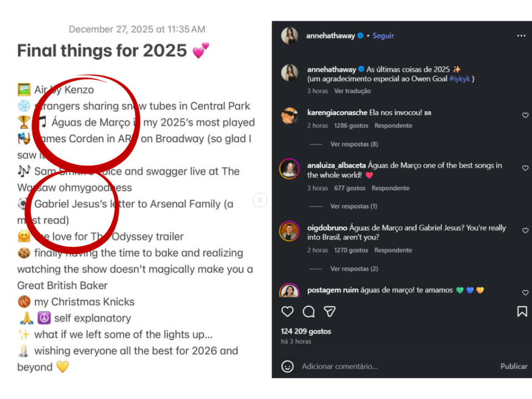Open the three-dot options menu
This screenshot has height=399, width=532.
[522, 35]
